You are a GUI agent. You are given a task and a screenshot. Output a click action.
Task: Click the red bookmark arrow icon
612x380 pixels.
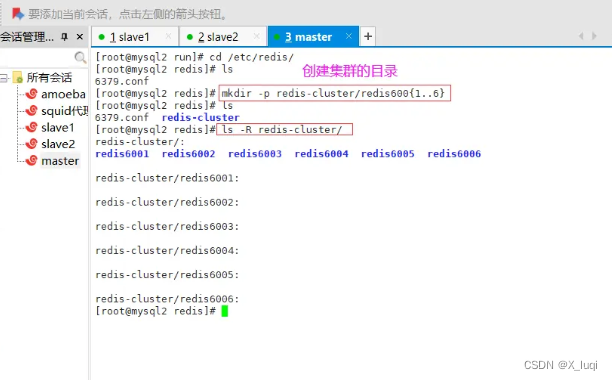pyautogui.click(x=18, y=14)
